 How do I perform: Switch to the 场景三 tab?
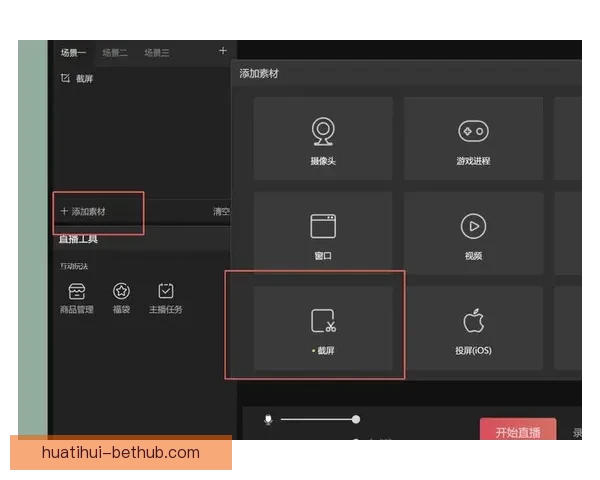point(157,53)
